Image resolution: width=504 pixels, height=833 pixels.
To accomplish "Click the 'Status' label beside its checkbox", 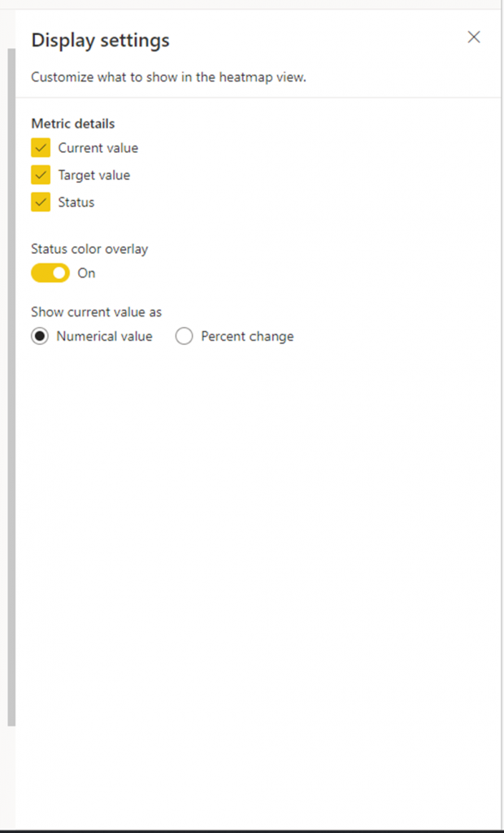I will tap(76, 203).
